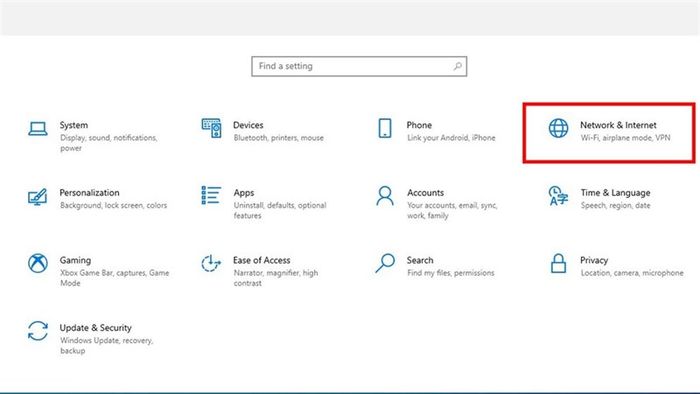
Task: Select the Ease of Access icon
Action: click(211, 263)
